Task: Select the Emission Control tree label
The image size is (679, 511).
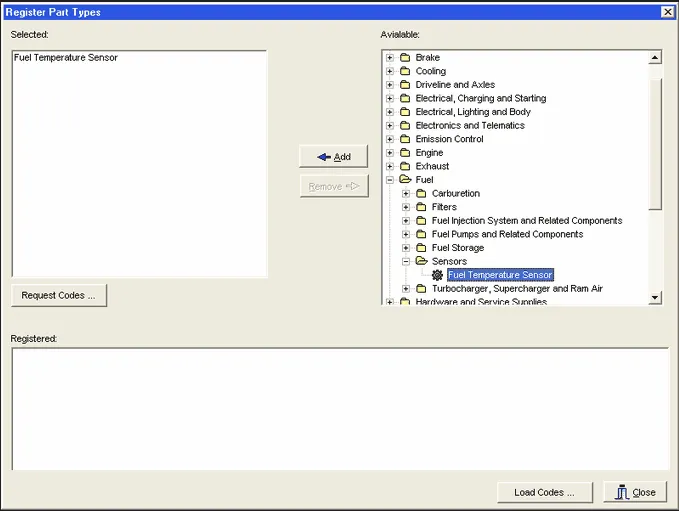Action: [x=449, y=139]
